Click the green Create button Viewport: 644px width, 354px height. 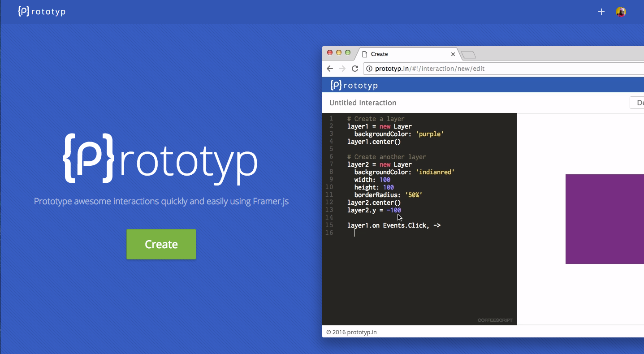pyautogui.click(x=161, y=244)
